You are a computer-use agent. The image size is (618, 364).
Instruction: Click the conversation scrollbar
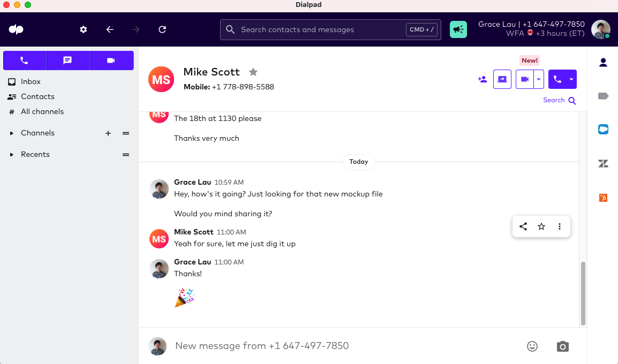tap(583, 293)
